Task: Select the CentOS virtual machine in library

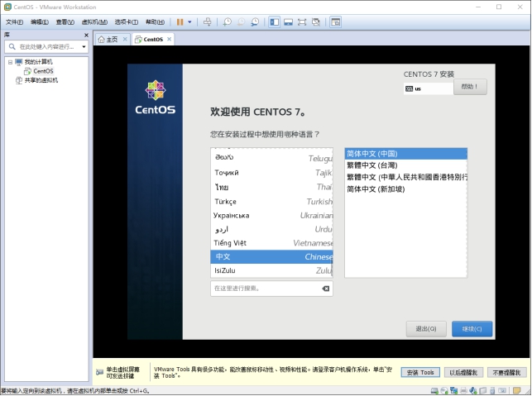Action: click(39, 71)
